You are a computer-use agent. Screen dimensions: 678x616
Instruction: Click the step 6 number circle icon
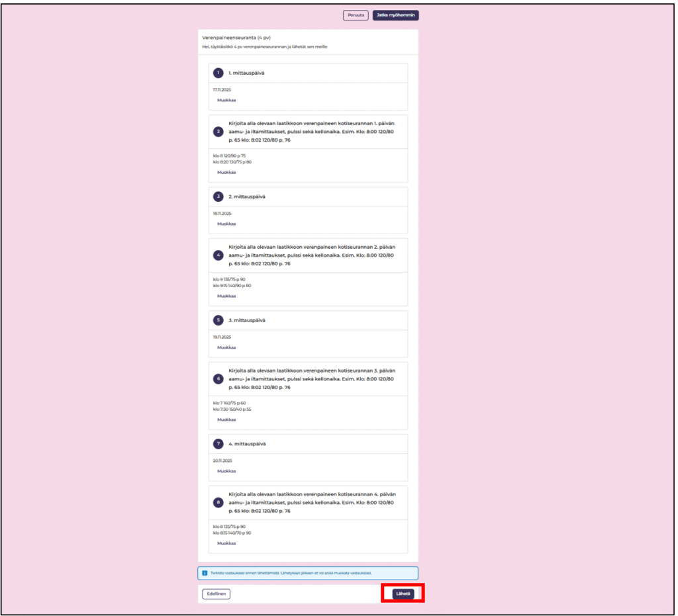pos(218,378)
